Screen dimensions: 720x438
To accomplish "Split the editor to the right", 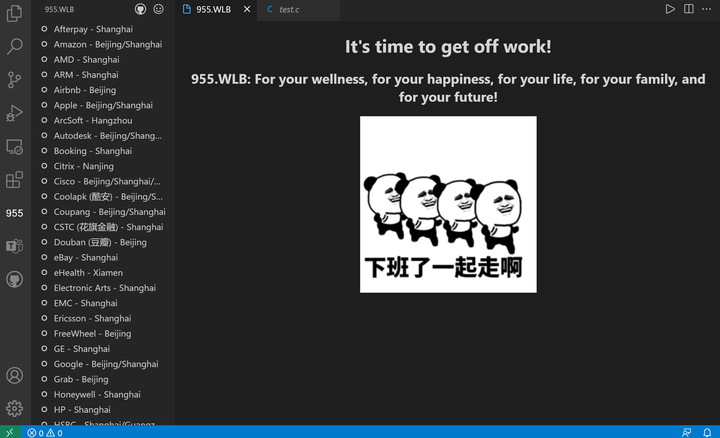I will click(x=689, y=9).
